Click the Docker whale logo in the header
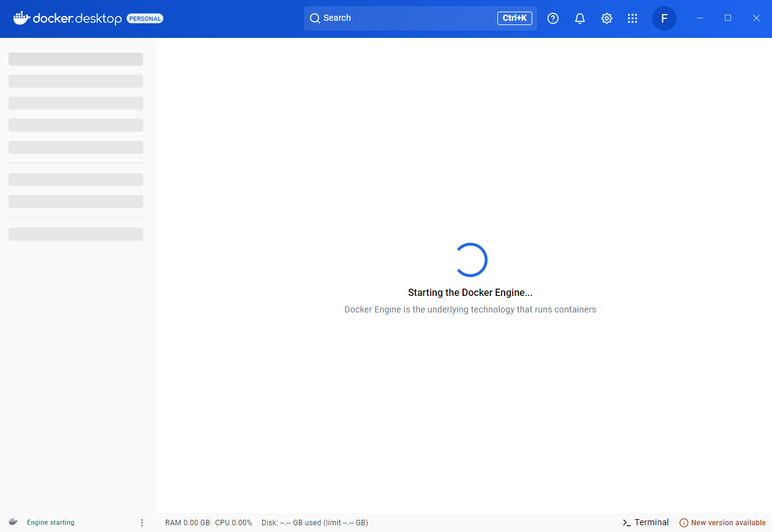This screenshot has height=532, width=772. [x=21, y=18]
